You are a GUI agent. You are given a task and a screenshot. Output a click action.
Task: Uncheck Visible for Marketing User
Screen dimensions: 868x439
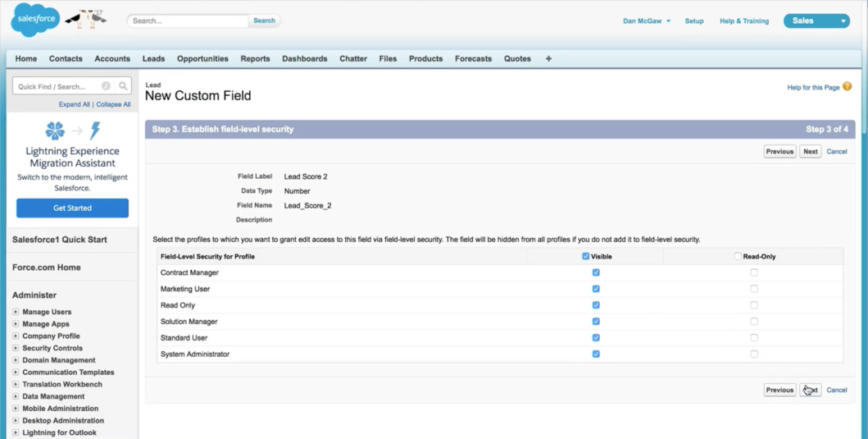point(596,289)
